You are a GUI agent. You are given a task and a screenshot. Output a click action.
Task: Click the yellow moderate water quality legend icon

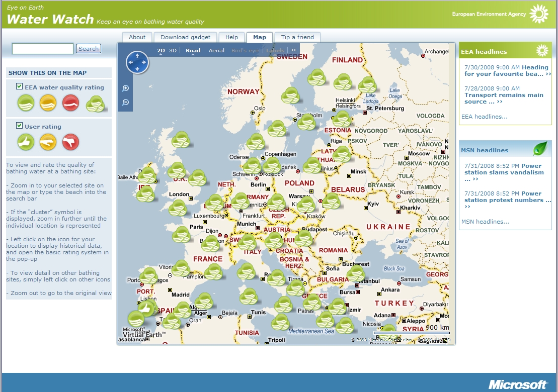tap(48, 103)
